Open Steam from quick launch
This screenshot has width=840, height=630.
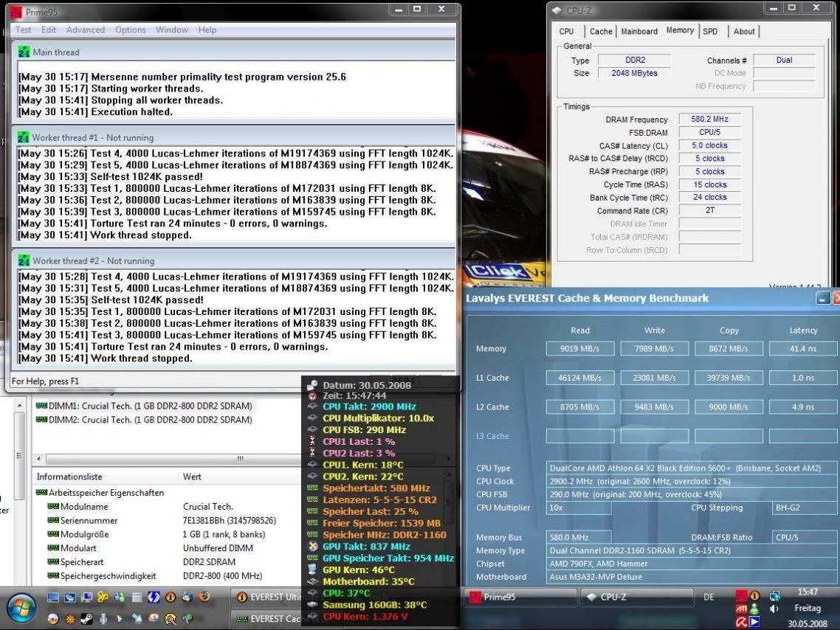point(87,619)
